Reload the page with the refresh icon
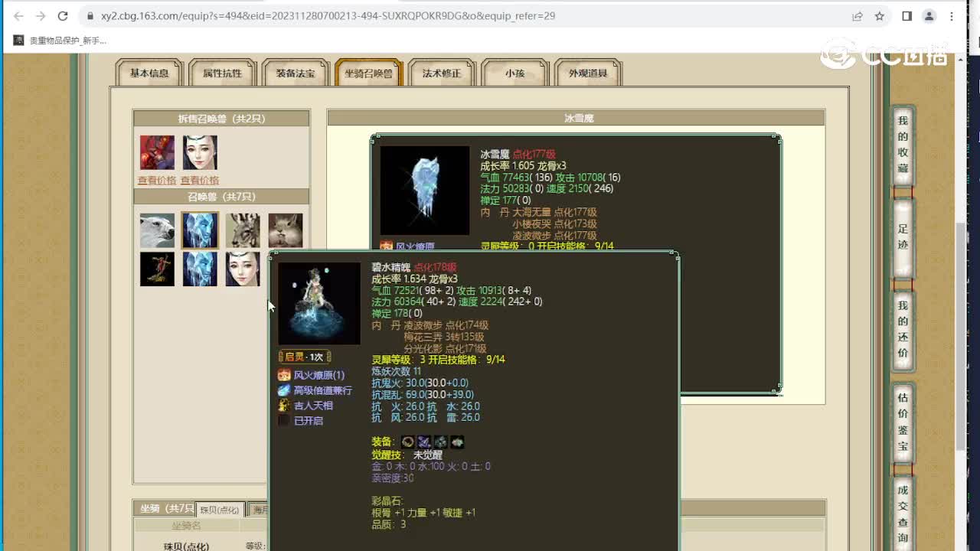980x551 pixels. point(63,16)
